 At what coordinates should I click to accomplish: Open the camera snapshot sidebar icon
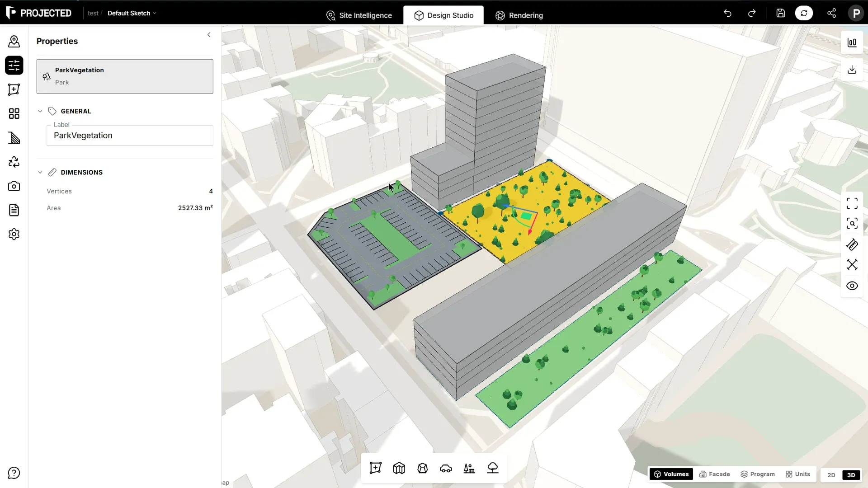pyautogui.click(x=14, y=186)
